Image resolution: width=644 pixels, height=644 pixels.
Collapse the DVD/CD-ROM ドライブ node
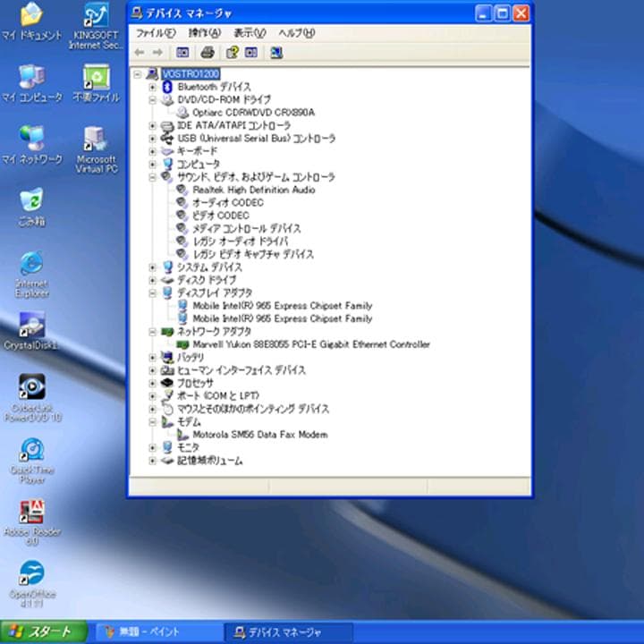152,100
